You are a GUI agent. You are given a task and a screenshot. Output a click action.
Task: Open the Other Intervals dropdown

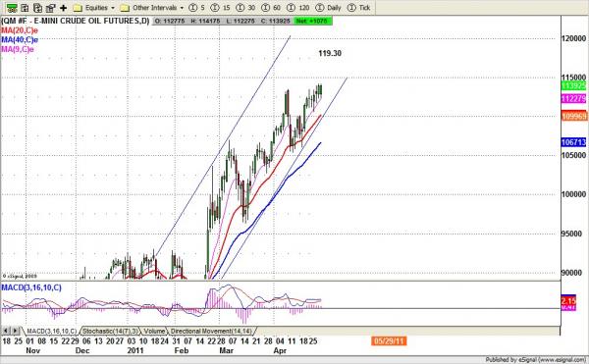click(x=152, y=8)
